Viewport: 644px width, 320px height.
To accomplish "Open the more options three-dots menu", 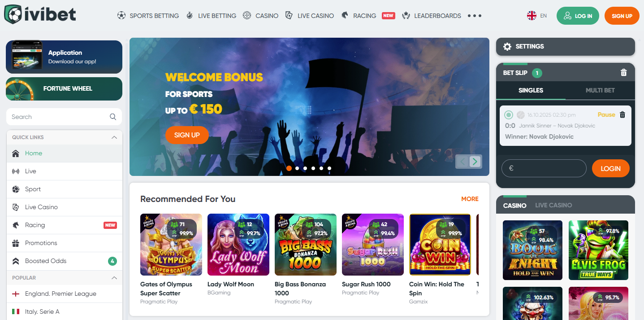I will coord(475,16).
